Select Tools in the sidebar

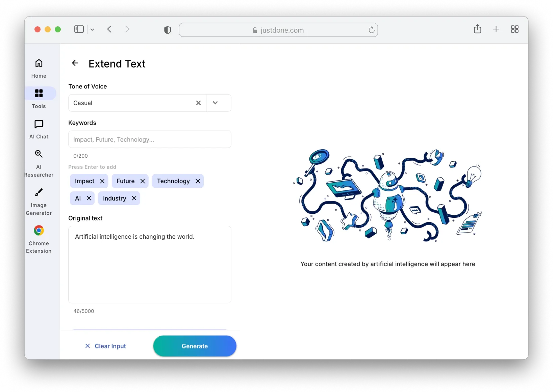pyautogui.click(x=39, y=98)
